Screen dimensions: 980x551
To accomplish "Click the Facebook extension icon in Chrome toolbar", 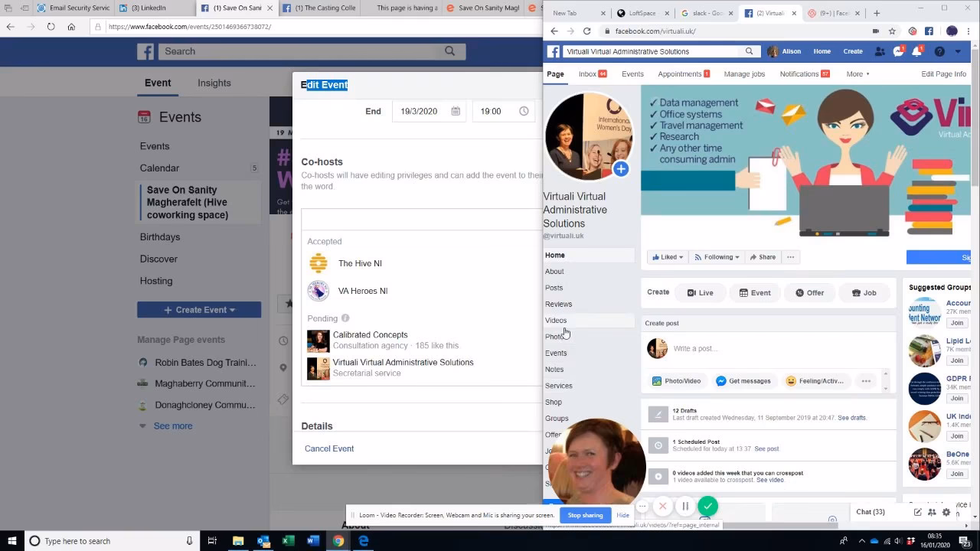I will point(929,31).
